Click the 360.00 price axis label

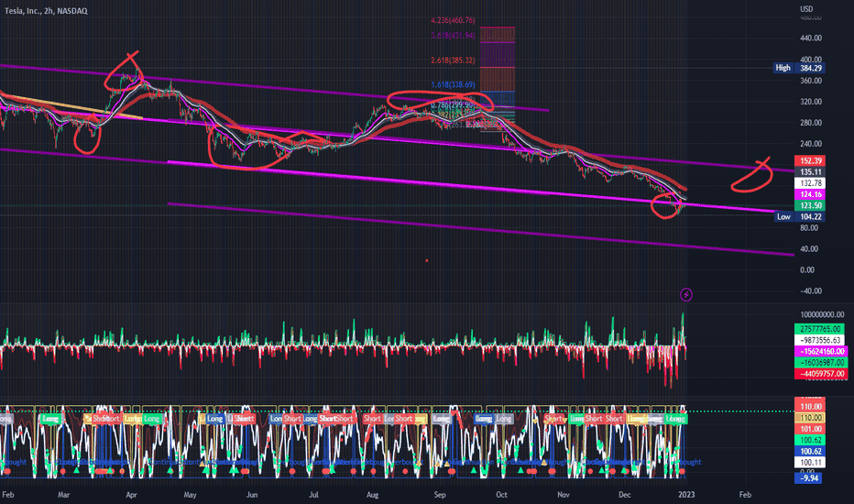click(x=811, y=81)
